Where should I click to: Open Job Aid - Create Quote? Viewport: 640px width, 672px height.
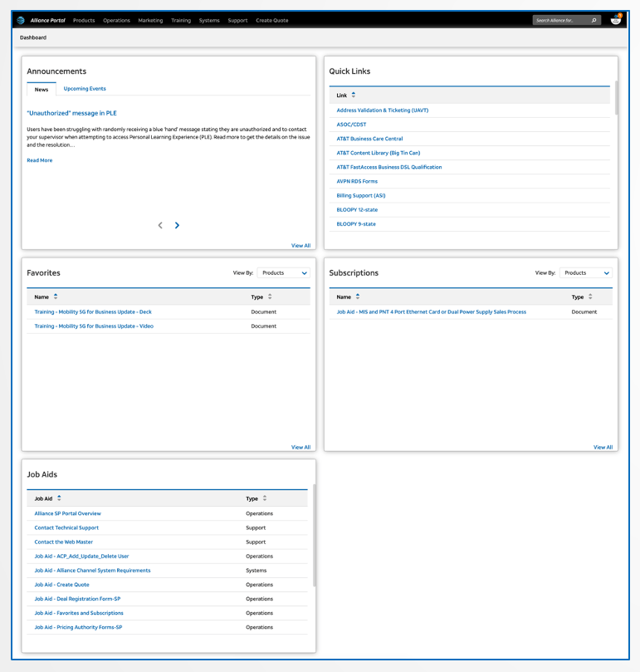[61, 585]
